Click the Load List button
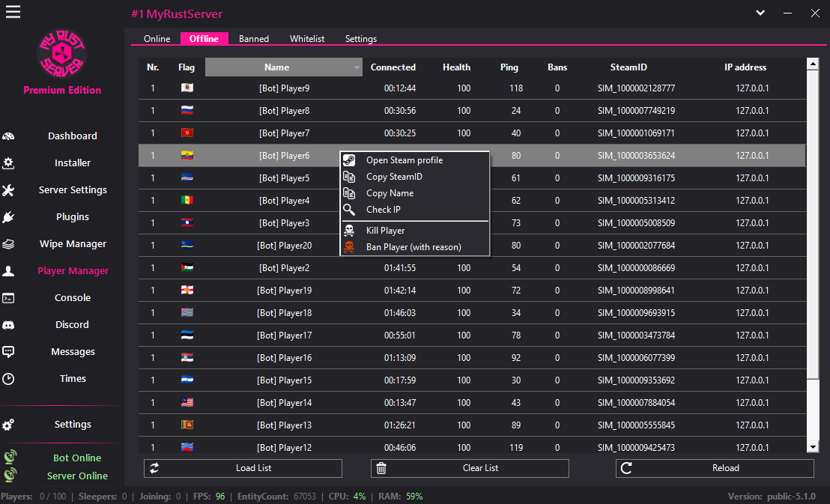 tap(243, 468)
